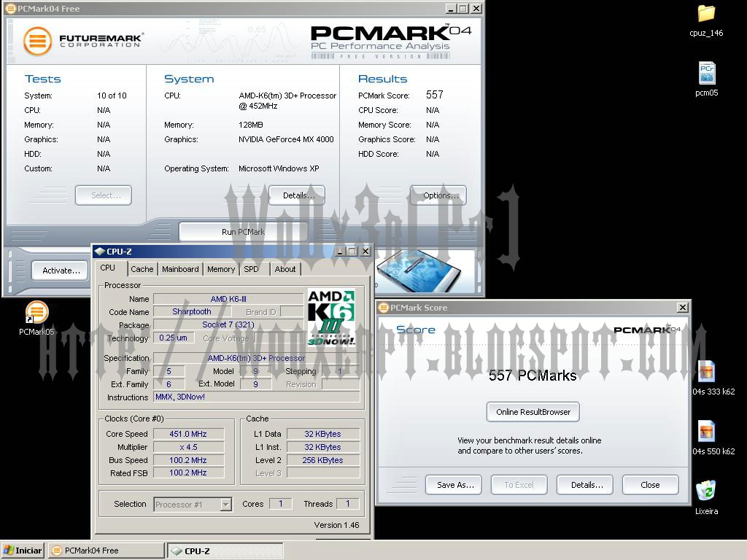Open the Lixeira recycle bin
The image size is (747, 560).
(x=706, y=497)
